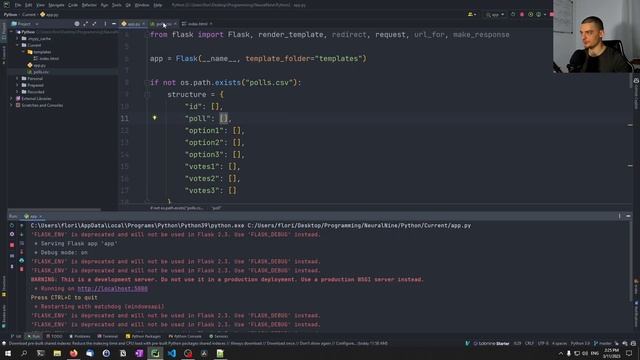Open the Code menu
This screenshot has height=360, width=640.
tap(73, 5)
